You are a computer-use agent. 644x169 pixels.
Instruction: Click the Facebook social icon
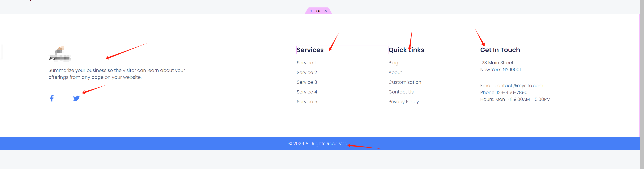(52, 98)
